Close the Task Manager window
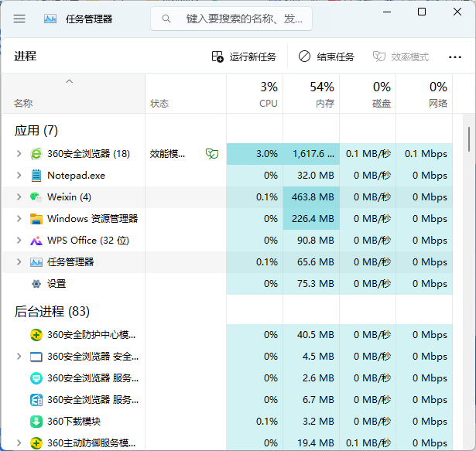This screenshot has height=451, width=476. pos(457,12)
